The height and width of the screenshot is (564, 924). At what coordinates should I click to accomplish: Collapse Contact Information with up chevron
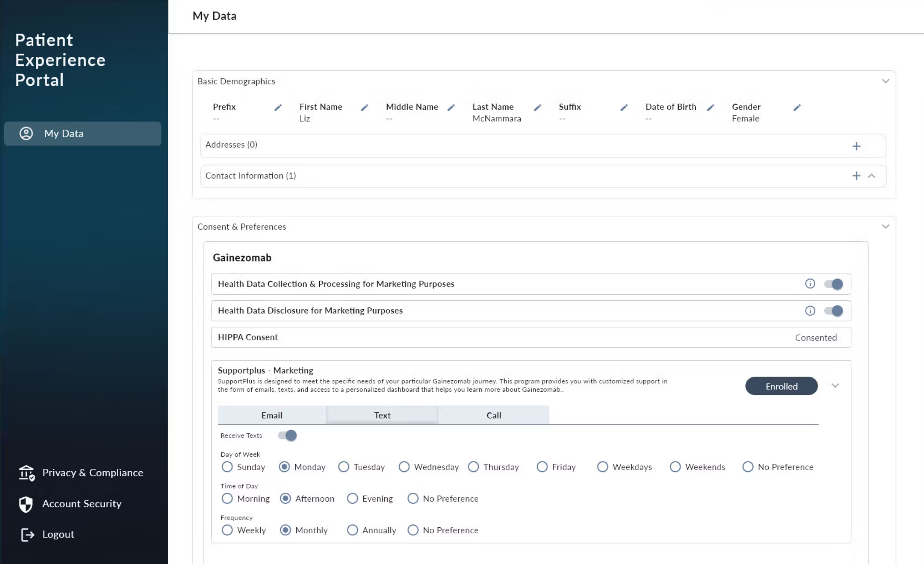(872, 176)
